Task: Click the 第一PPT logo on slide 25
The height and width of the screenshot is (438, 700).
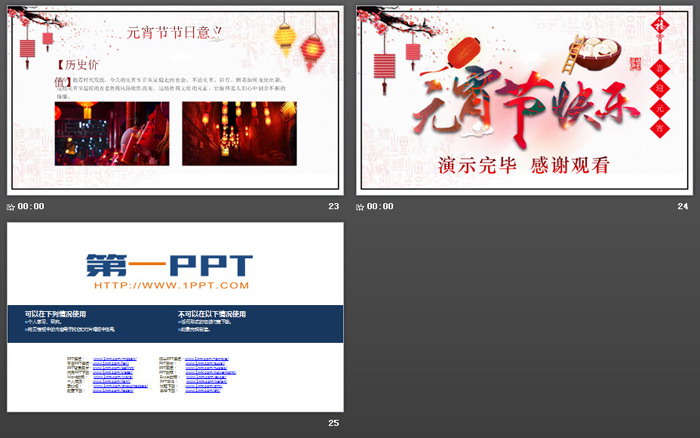Action: coord(169,265)
